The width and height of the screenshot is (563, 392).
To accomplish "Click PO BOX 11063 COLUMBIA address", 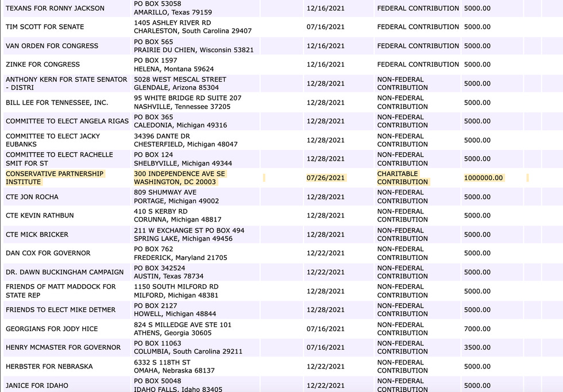I will pyautogui.click(x=188, y=348).
